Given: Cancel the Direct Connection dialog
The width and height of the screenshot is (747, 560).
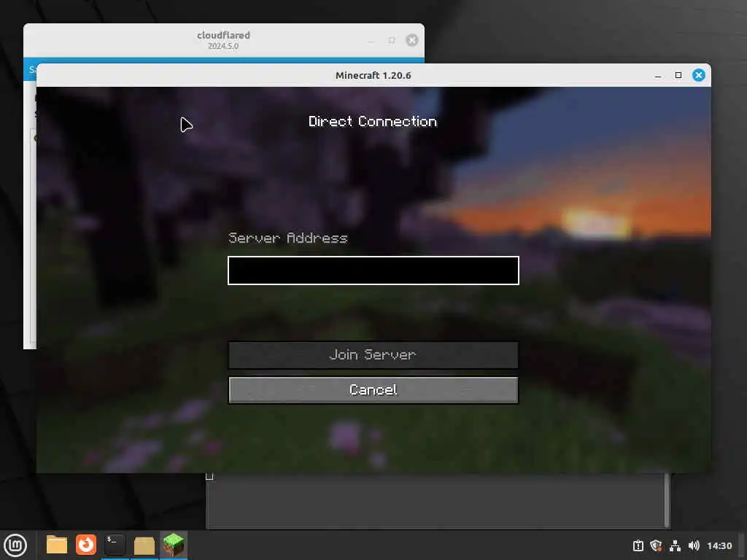Looking at the screenshot, I should (x=373, y=390).
